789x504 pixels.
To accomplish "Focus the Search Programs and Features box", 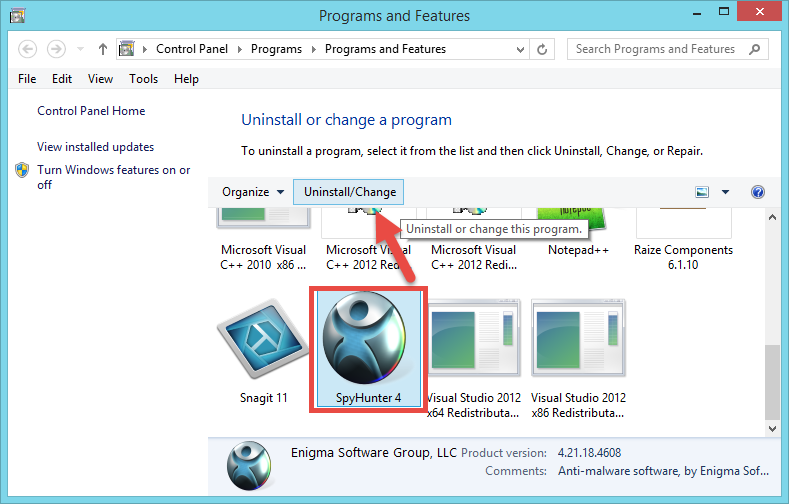I will [x=667, y=49].
